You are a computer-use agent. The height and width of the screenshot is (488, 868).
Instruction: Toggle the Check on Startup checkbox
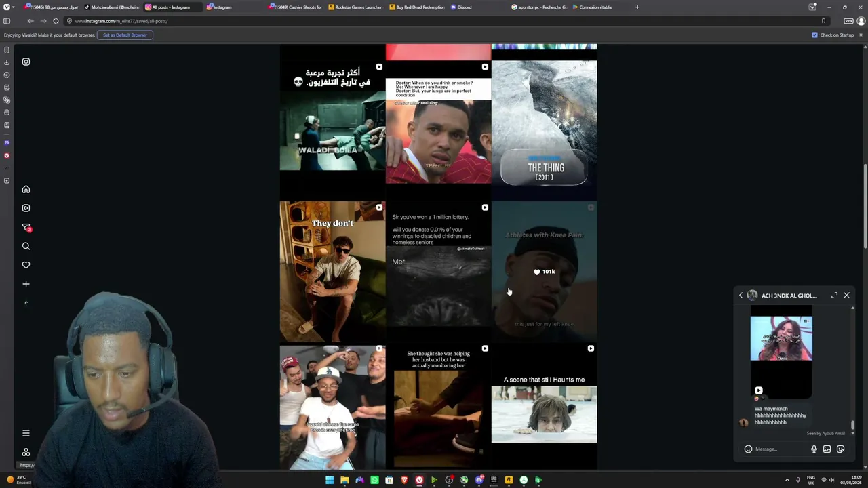pos(814,35)
